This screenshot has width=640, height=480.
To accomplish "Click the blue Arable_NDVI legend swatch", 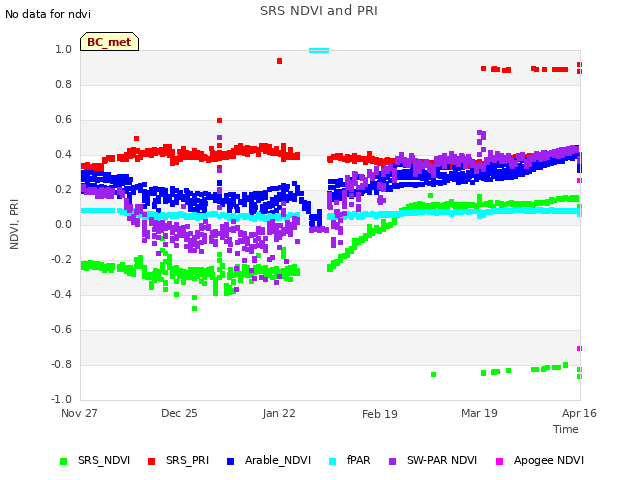I will tap(231, 461).
